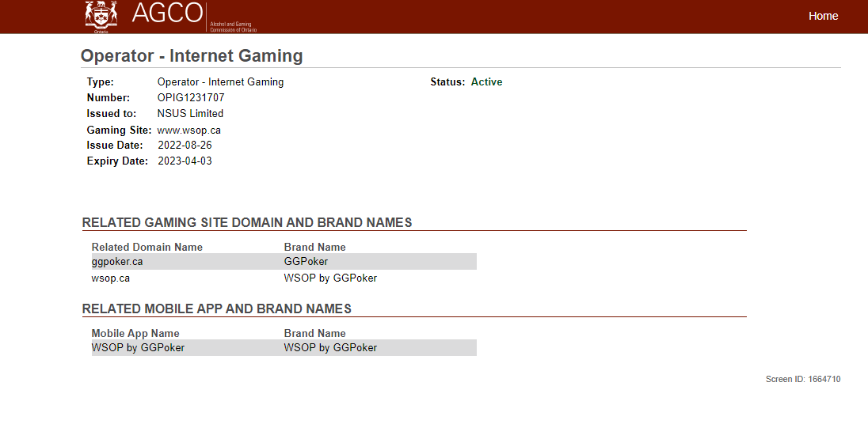Screen dimensions: 868x424
Task: Click the Related Domain Name column header
Action: coord(147,247)
